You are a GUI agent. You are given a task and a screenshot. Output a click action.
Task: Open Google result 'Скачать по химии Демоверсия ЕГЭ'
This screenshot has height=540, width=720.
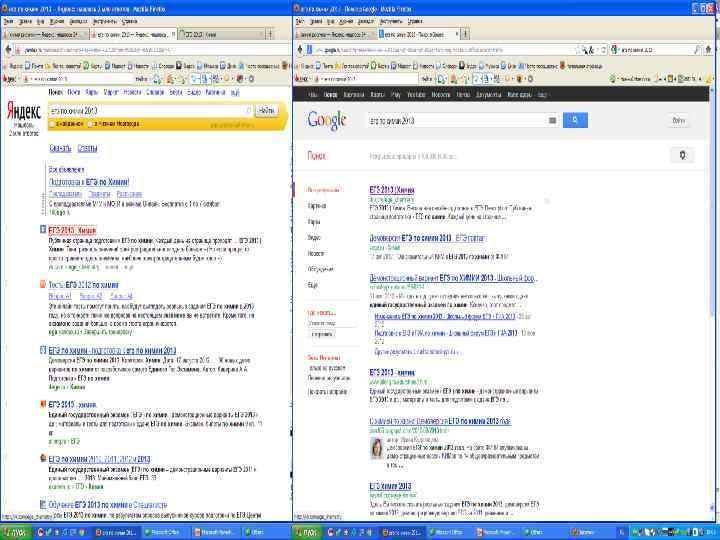(440, 421)
